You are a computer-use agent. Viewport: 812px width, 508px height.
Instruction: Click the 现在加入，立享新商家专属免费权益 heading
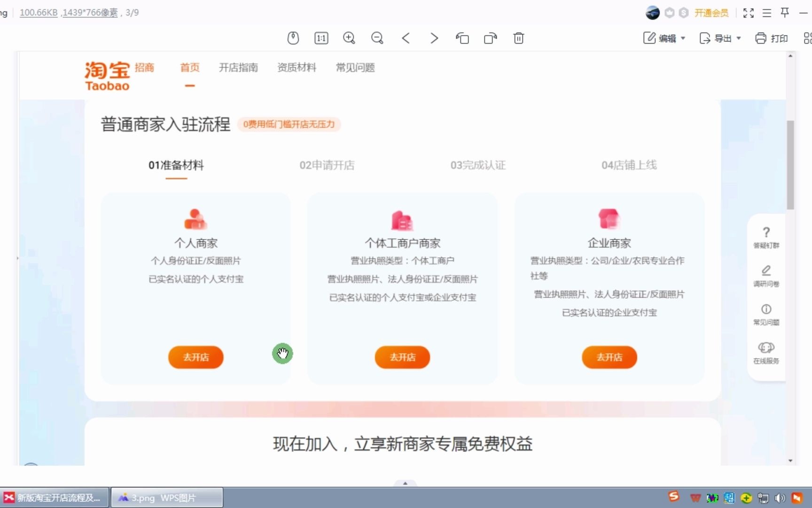[x=403, y=444]
